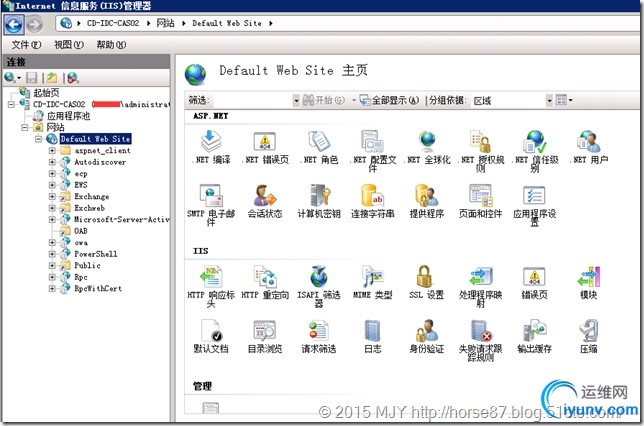The height and width of the screenshot is (426, 644).
Task: Select 应用程序池 in the tree
Action: coord(68,116)
